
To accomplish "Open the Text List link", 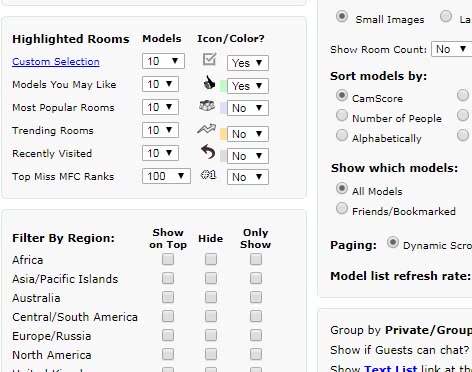I will tap(390, 368).
